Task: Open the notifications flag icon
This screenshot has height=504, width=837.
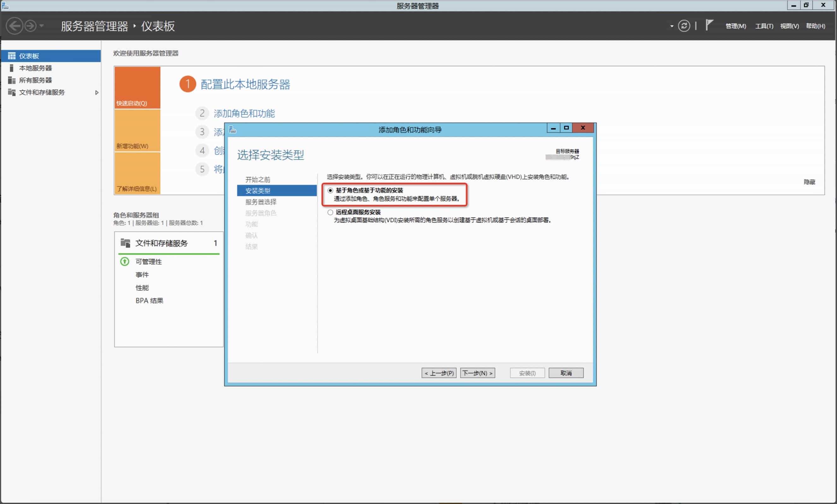Action: pos(709,26)
